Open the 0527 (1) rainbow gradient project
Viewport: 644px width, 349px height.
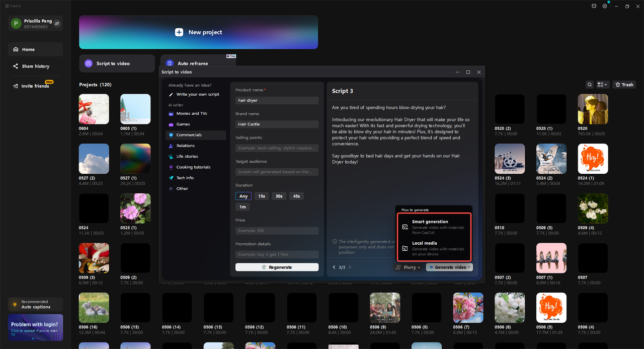[x=135, y=159]
